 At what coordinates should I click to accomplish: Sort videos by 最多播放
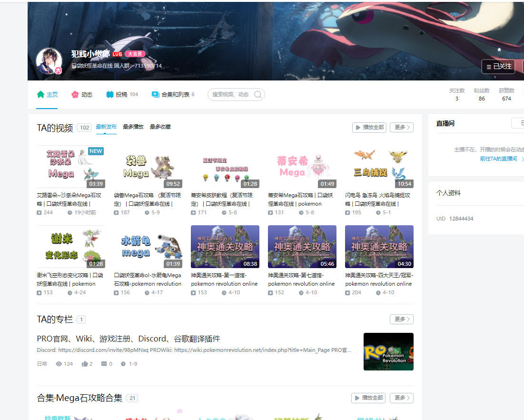click(133, 127)
